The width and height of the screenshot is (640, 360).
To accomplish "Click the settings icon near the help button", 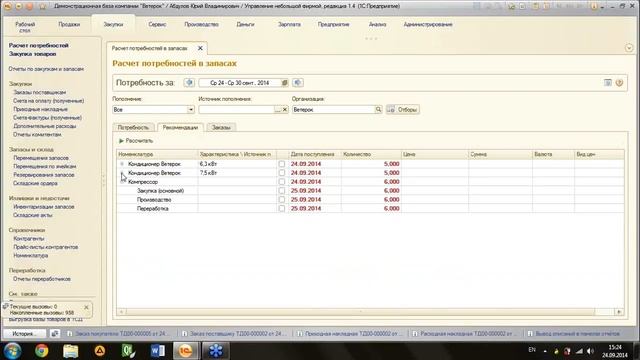I will (608, 83).
